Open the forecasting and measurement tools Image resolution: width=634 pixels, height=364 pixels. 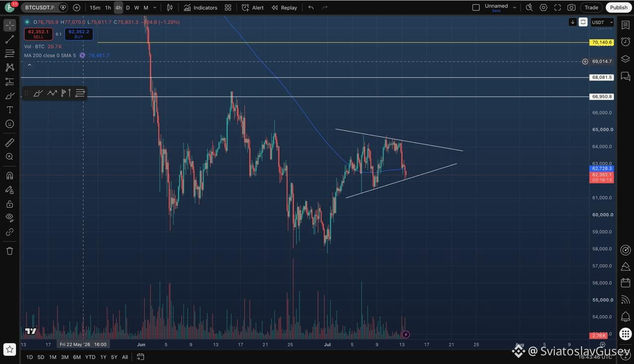pyautogui.click(x=9, y=82)
